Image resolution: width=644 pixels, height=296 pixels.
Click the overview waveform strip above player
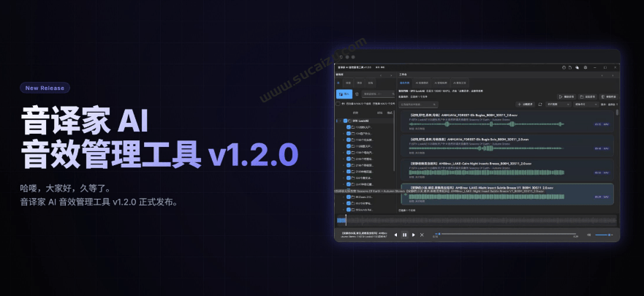[x=477, y=221]
